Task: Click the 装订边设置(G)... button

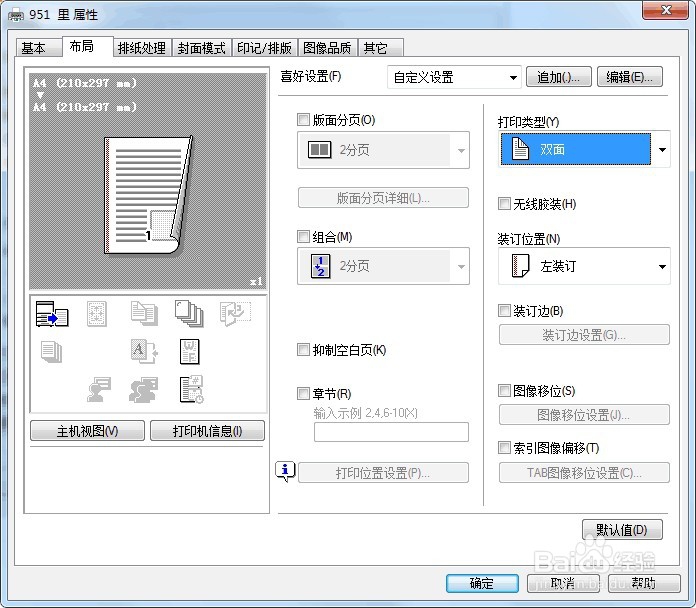Action: pyautogui.click(x=584, y=335)
